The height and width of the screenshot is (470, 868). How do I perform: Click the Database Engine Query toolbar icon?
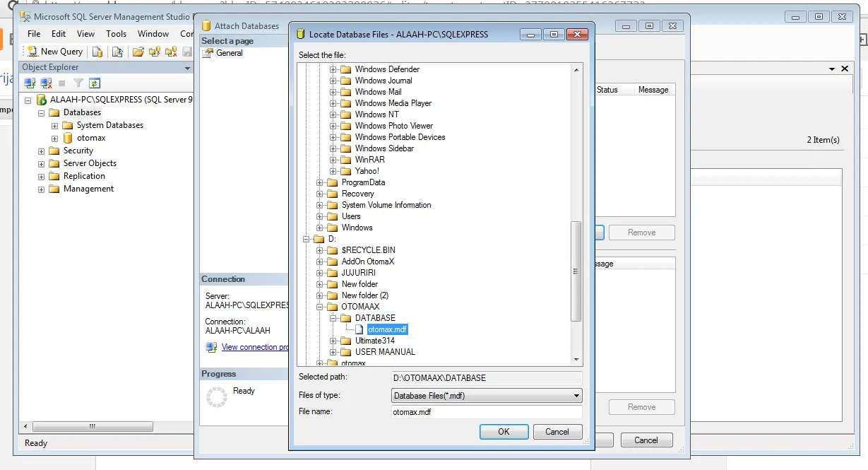98,52
